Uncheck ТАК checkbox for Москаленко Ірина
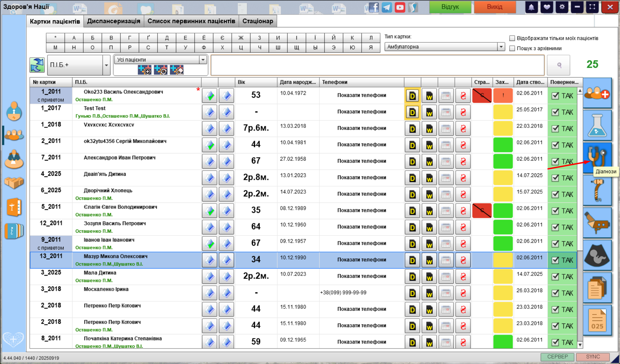 555,293
